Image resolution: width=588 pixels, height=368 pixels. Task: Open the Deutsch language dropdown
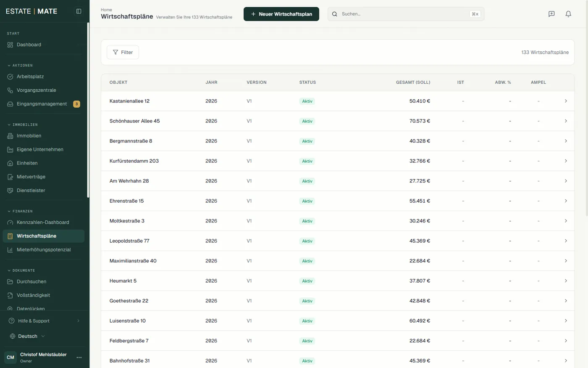click(27, 336)
